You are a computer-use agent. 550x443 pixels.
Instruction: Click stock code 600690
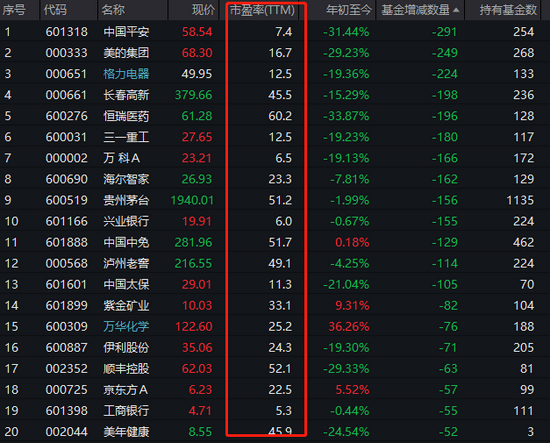pyautogui.click(x=66, y=179)
